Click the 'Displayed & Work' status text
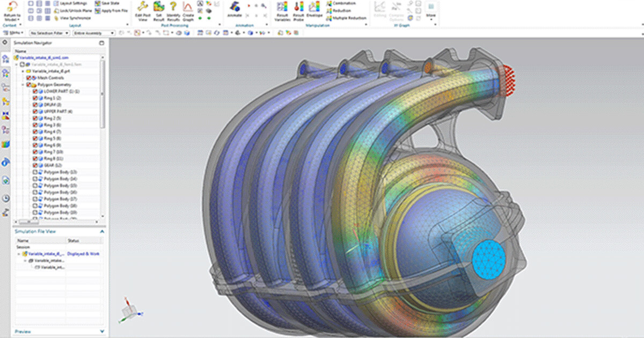The height and width of the screenshot is (338, 644). point(83,254)
